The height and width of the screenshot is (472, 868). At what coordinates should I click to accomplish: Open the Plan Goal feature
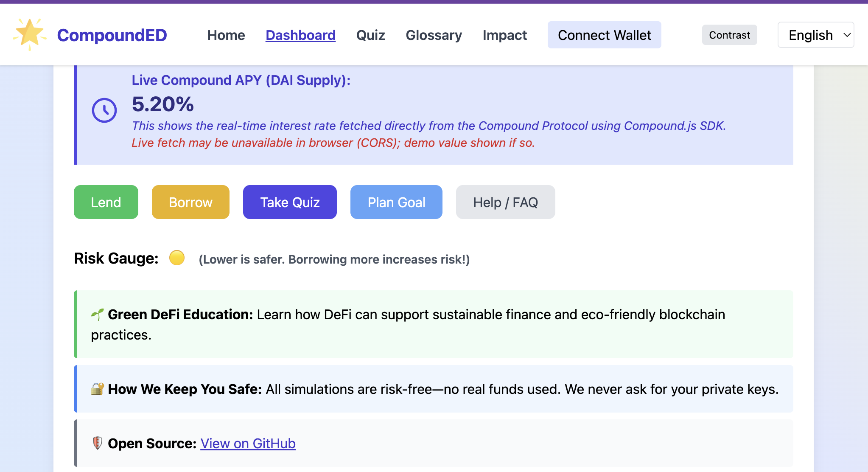(x=396, y=202)
